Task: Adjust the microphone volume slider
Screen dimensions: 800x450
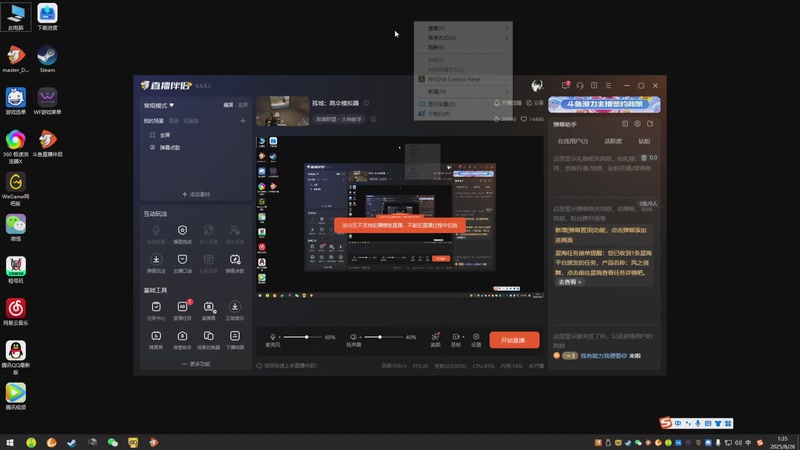Action: click(302, 337)
